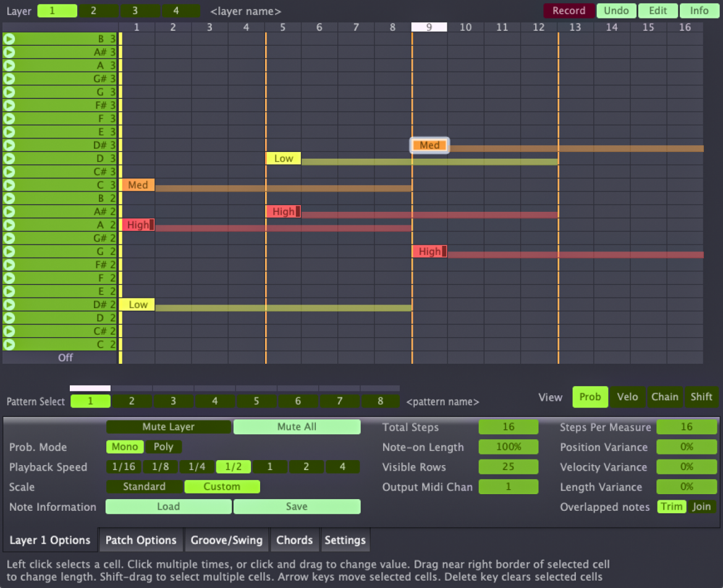
Task: Click the play icon for C 3
Action: (x=9, y=185)
